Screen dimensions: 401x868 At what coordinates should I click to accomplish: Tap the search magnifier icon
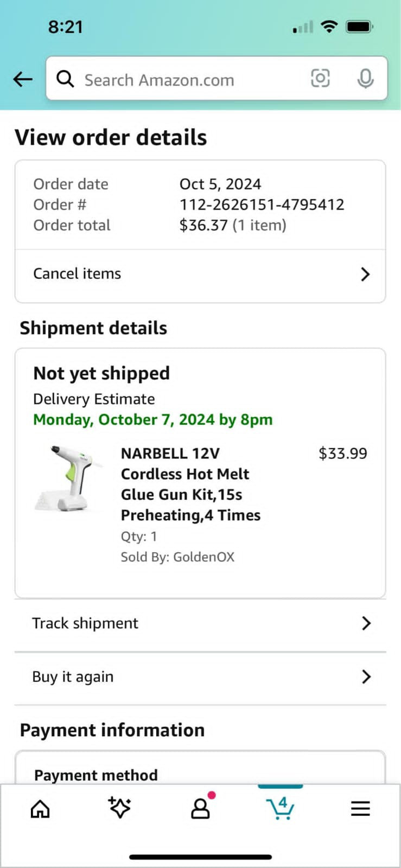(x=65, y=79)
